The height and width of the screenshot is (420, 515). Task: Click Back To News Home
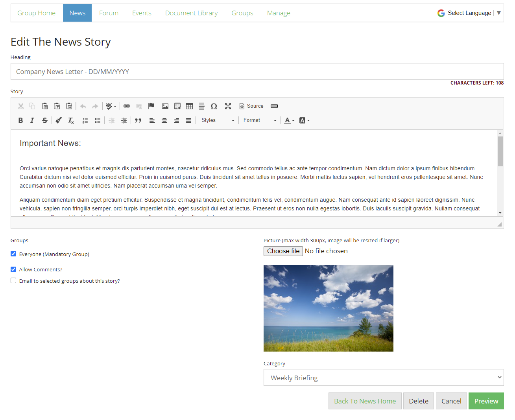365,401
